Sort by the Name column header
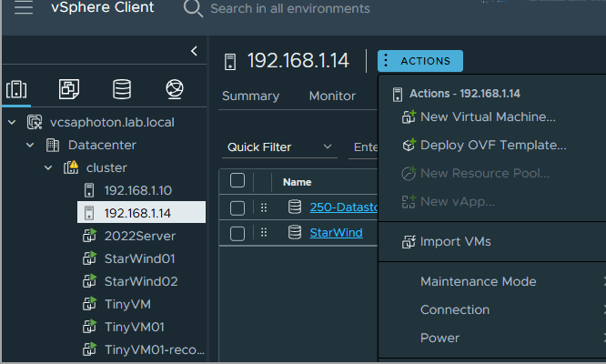 click(x=297, y=182)
